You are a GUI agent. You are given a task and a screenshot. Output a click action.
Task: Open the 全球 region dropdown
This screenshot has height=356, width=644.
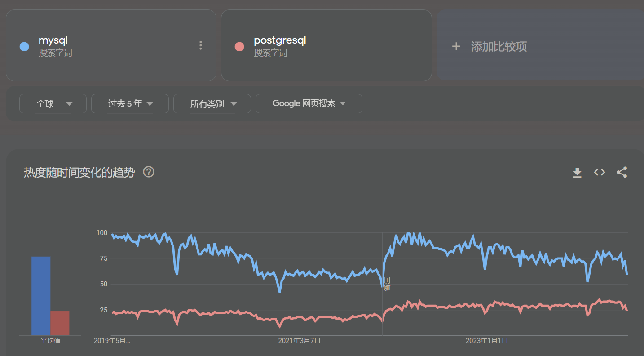click(53, 103)
